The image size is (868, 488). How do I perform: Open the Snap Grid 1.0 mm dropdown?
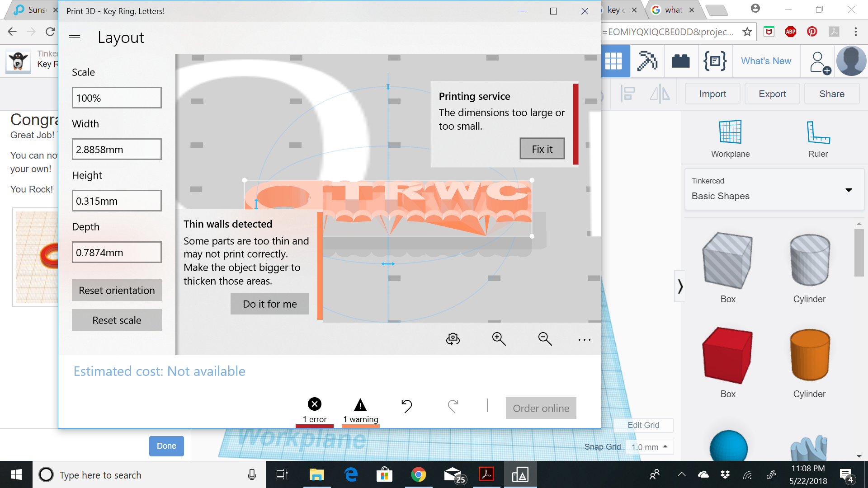[x=649, y=447]
